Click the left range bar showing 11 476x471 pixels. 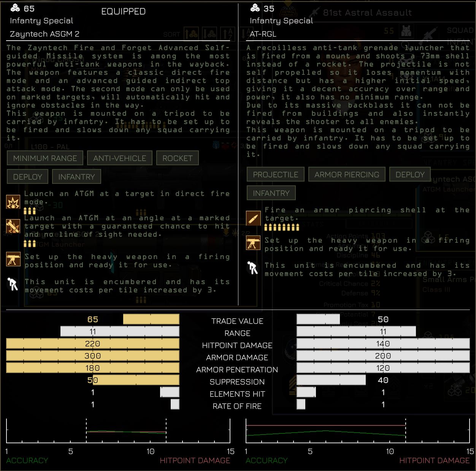point(120,331)
